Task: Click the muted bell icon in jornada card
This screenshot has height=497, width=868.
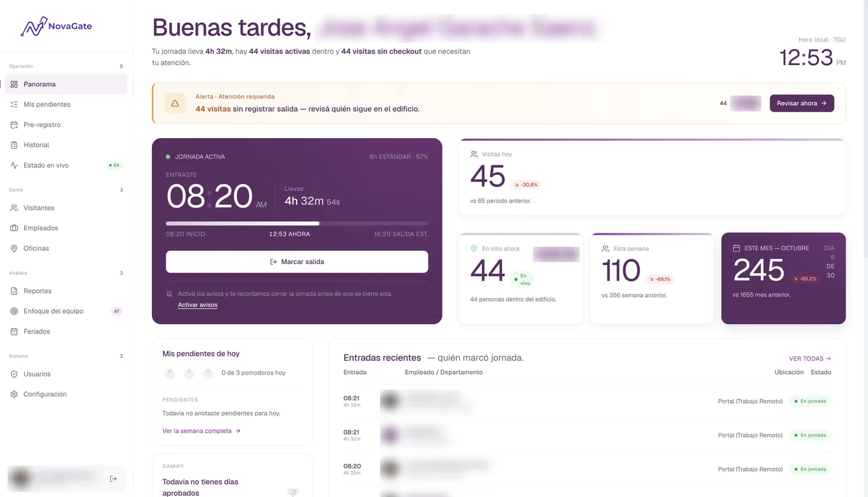Action: (x=169, y=294)
